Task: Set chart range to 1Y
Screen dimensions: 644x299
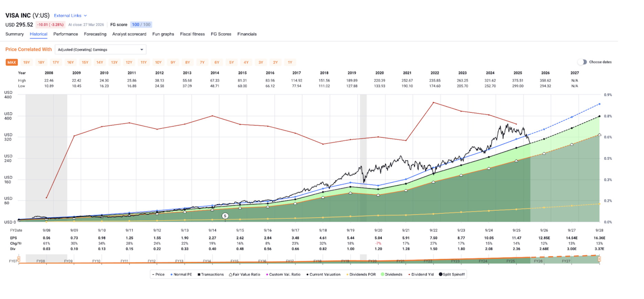Action: 290,62
